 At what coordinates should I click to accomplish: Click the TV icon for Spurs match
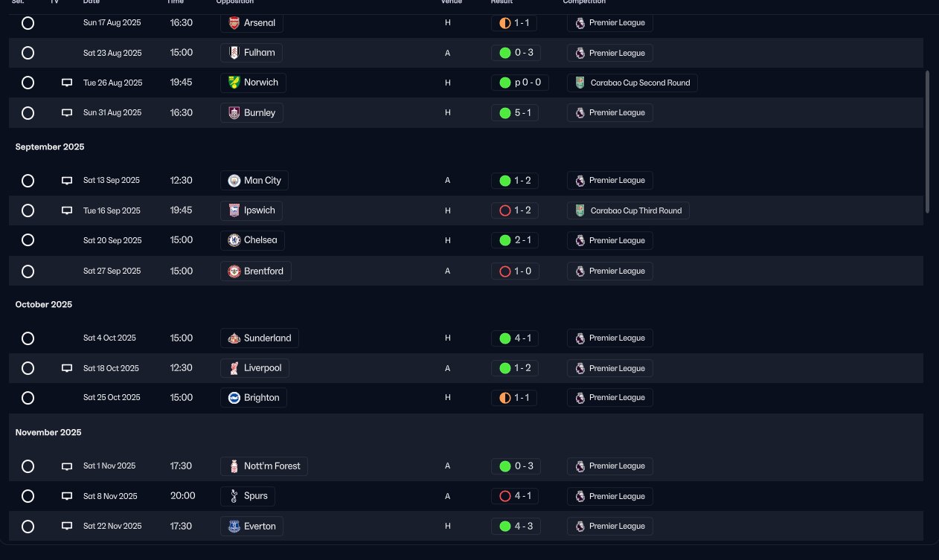tap(67, 496)
